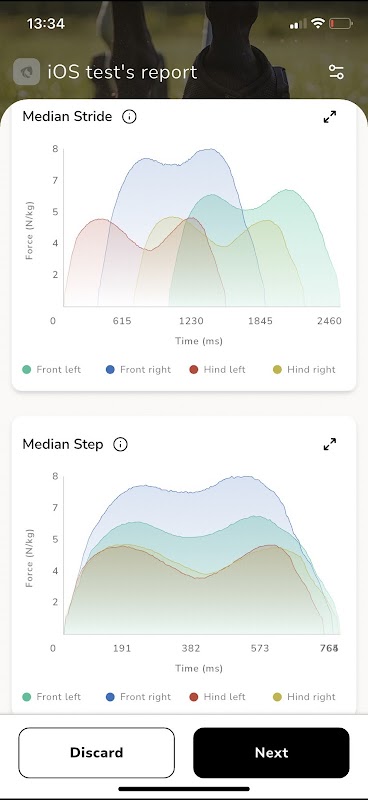Screen dimensions: 368x800
Task: Toggle Front right series in Median Step legend
Action: click(138, 696)
